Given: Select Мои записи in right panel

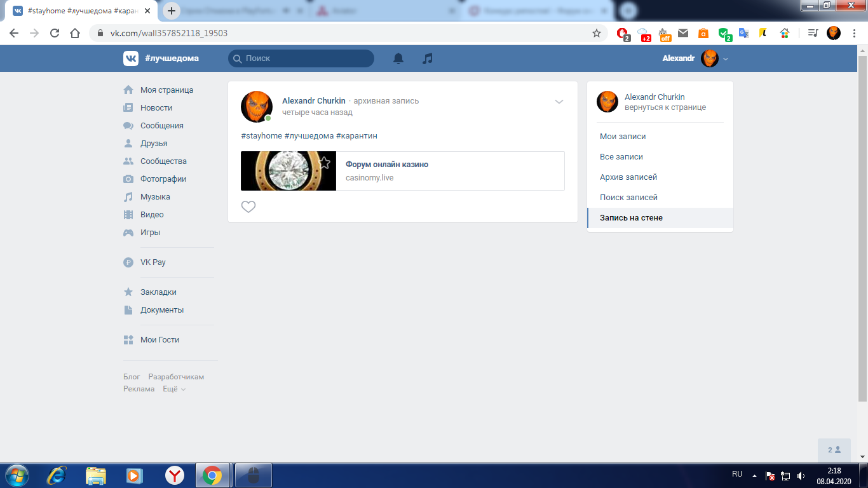Looking at the screenshot, I should pyautogui.click(x=660, y=137).
